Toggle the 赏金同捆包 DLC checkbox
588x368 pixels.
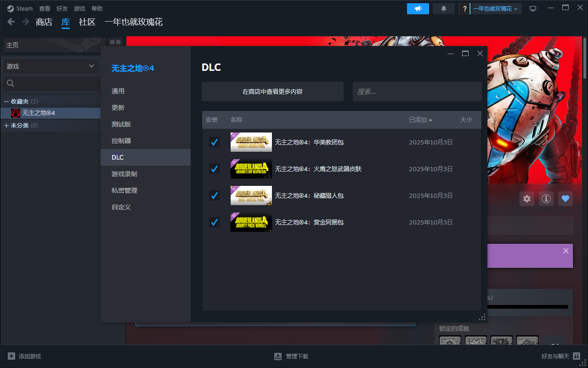[214, 222]
